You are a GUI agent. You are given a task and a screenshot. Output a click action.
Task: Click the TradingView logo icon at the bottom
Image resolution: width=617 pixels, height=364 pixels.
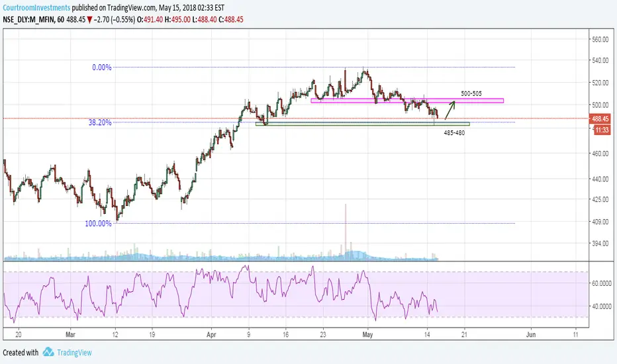tap(48, 352)
